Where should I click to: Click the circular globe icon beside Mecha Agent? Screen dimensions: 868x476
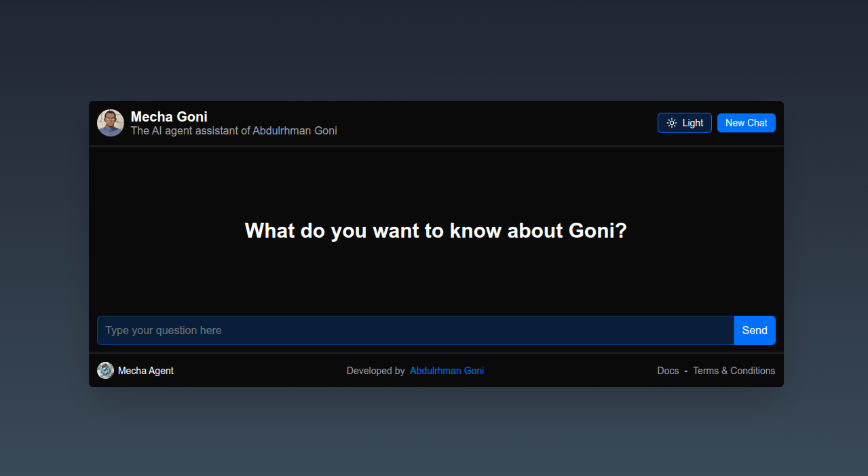tap(105, 370)
